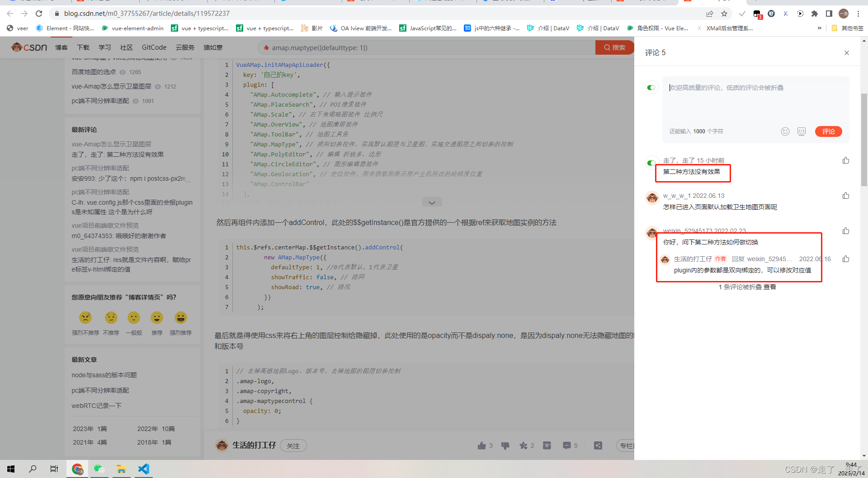This screenshot has width=868, height=478.
Task: Click the dislike icon below the article
Action: pyautogui.click(x=505, y=445)
